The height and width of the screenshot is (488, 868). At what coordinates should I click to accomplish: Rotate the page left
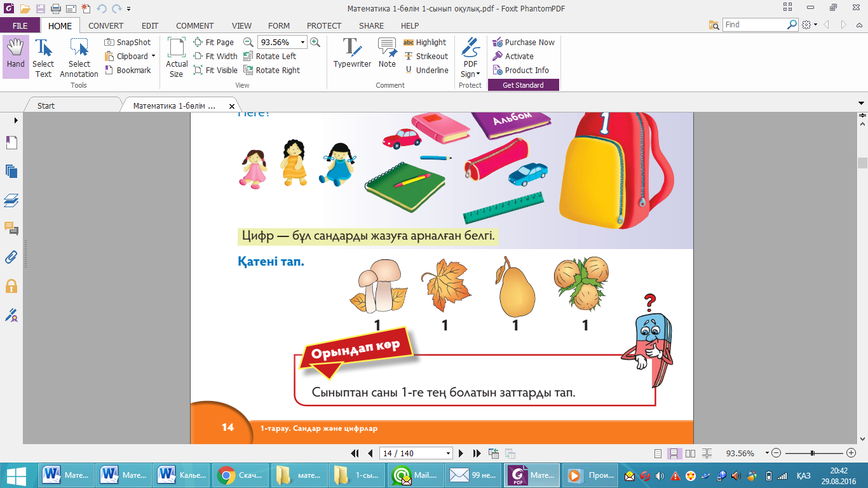(x=270, y=56)
